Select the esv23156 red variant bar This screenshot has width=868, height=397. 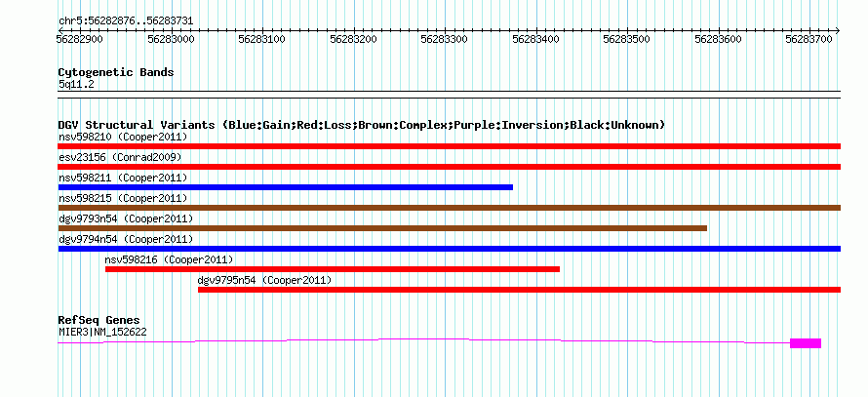[x=449, y=167]
